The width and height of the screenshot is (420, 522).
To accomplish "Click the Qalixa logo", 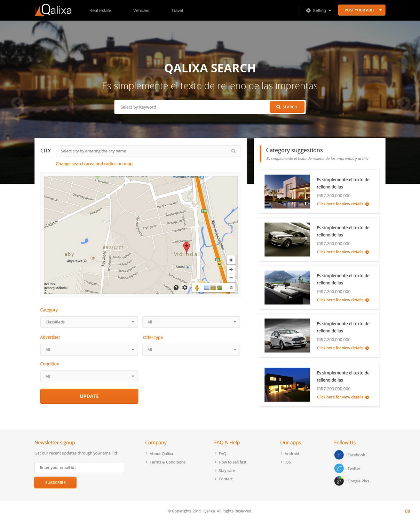I will point(53,10).
